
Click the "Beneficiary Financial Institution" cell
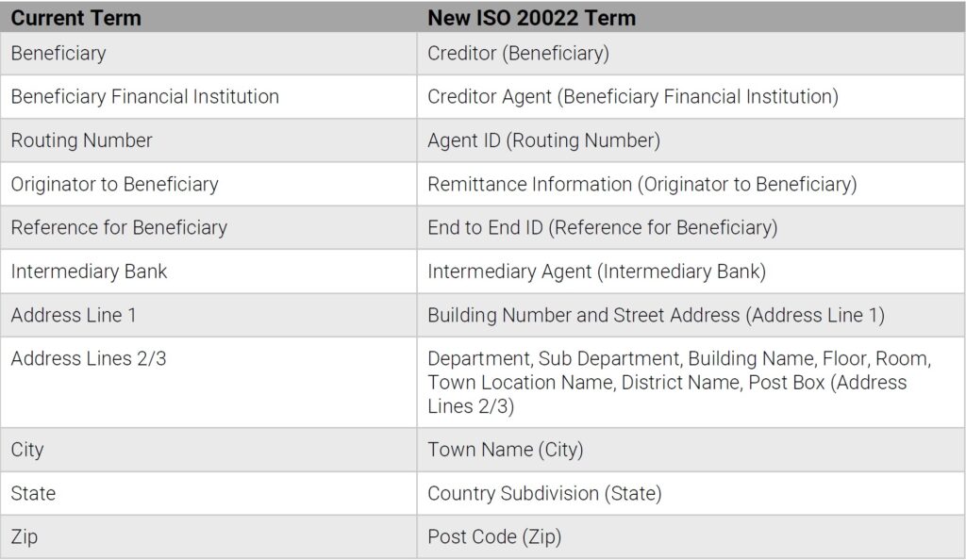pyautogui.click(x=145, y=97)
